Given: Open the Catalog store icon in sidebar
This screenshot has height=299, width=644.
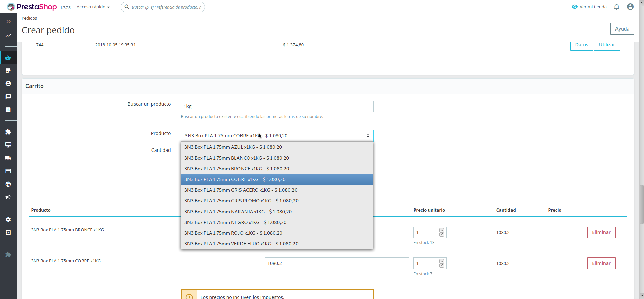Looking at the screenshot, I should click(x=8, y=71).
